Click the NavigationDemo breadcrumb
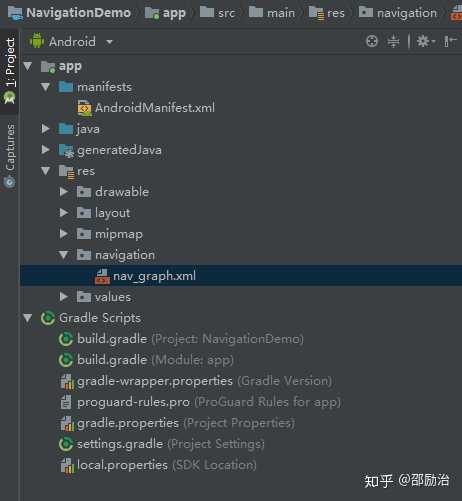Image resolution: width=462 pixels, height=501 pixels. click(70, 13)
